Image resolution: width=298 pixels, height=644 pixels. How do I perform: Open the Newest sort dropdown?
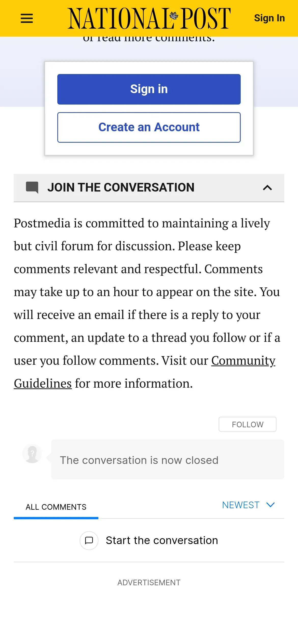[x=241, y=505]
